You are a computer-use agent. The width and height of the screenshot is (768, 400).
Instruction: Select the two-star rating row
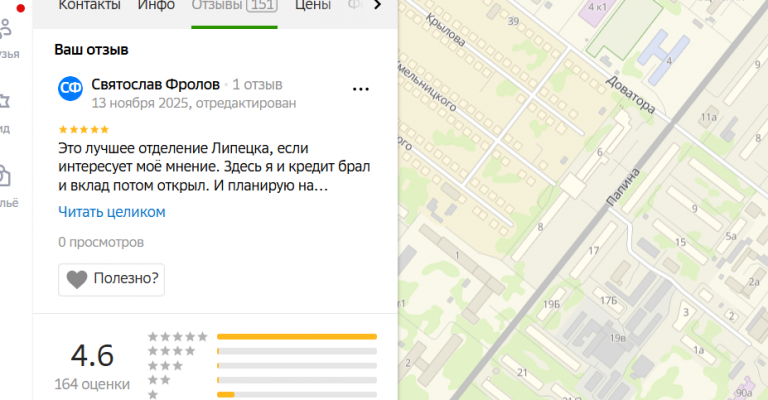click(263, 380)
